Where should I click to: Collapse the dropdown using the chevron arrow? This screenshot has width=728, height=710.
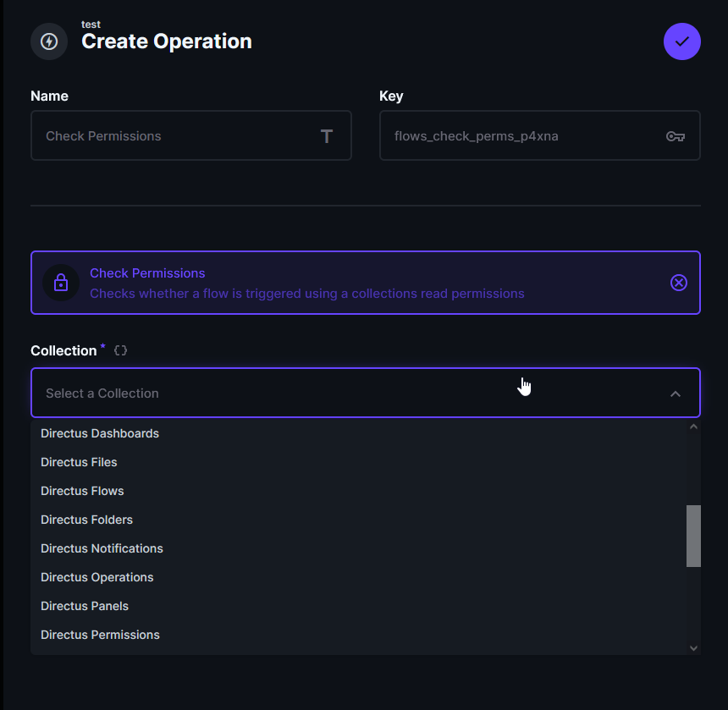(675, 394)
